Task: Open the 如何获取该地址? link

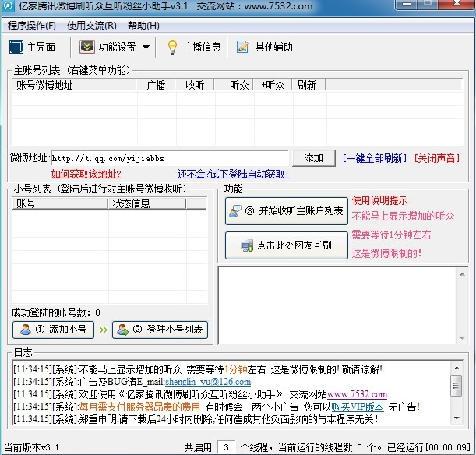Action: click(x=86, y=174)
